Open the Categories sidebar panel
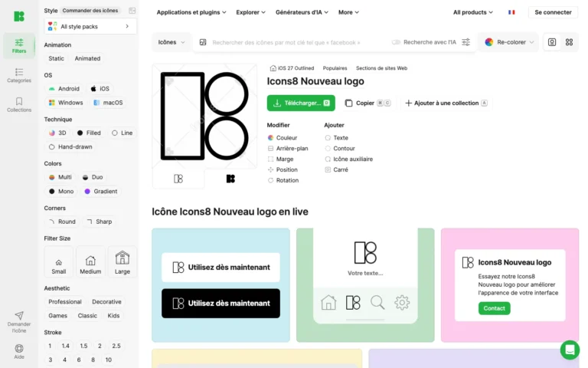Screen dimensions: 588x368 point(18,75)
